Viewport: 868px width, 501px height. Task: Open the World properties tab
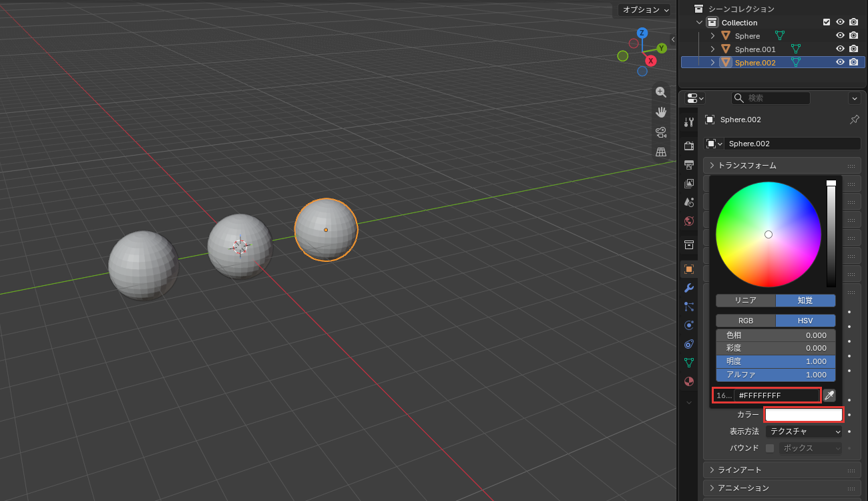(x=689, y=220)
